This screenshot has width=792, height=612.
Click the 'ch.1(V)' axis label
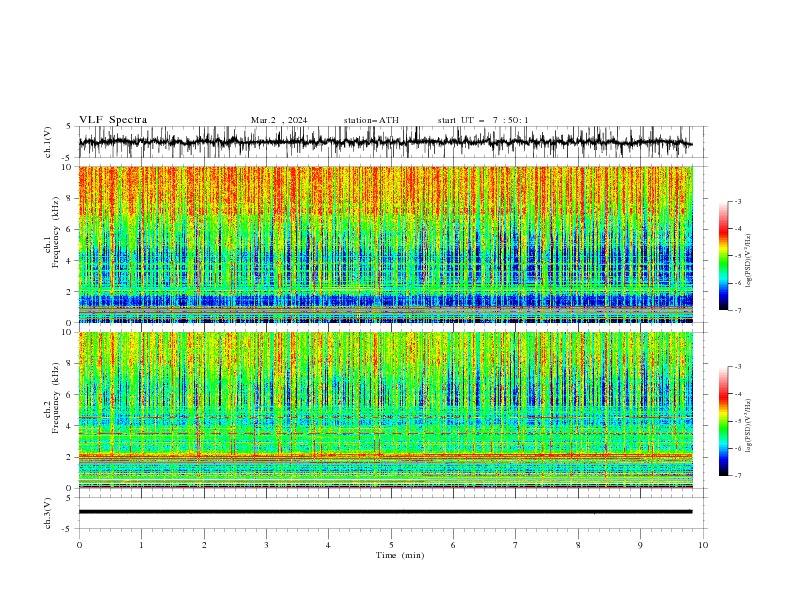48,142
